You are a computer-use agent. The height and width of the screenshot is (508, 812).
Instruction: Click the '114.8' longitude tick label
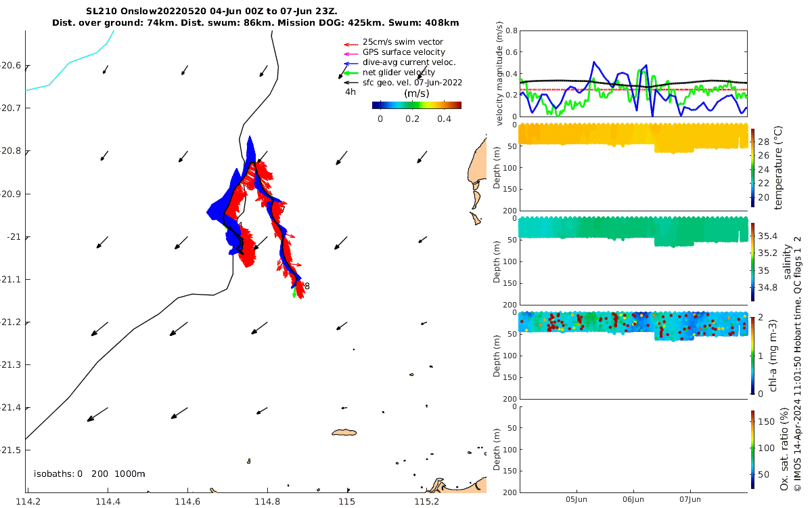267,502
